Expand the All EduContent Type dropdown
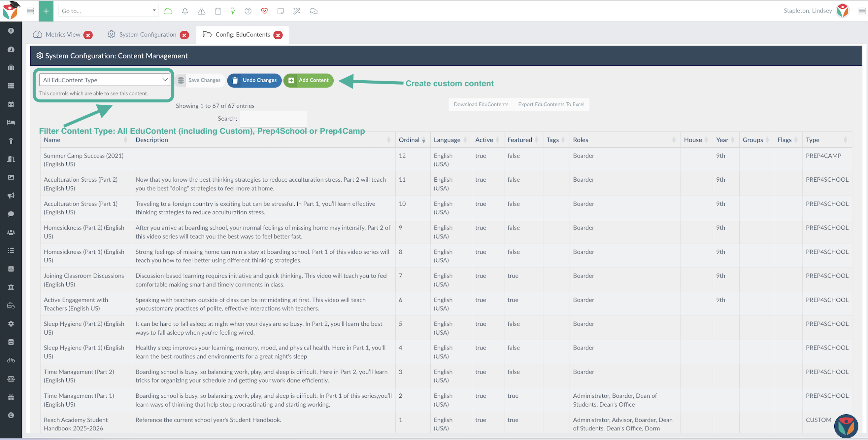Viewport: 868px width, 440px height. (104, 80)
